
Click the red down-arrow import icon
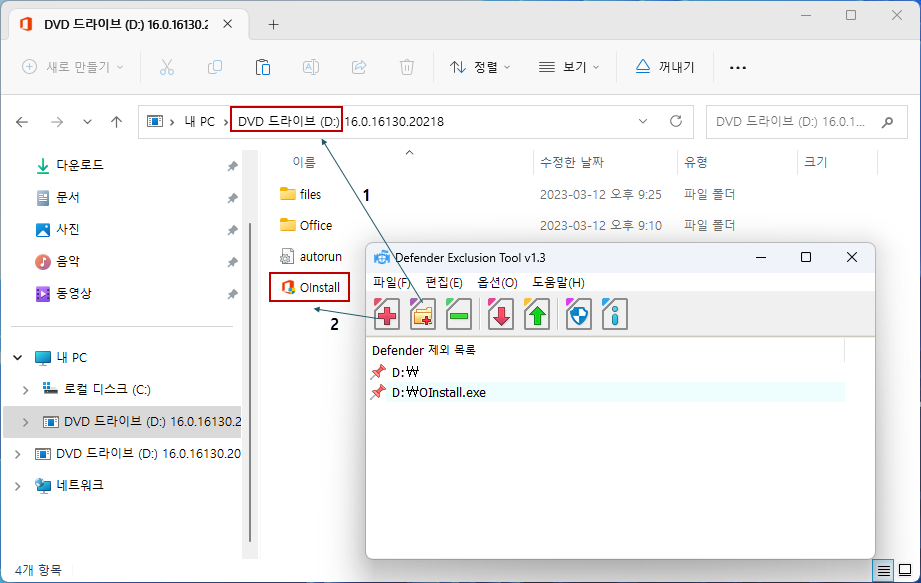500,314
